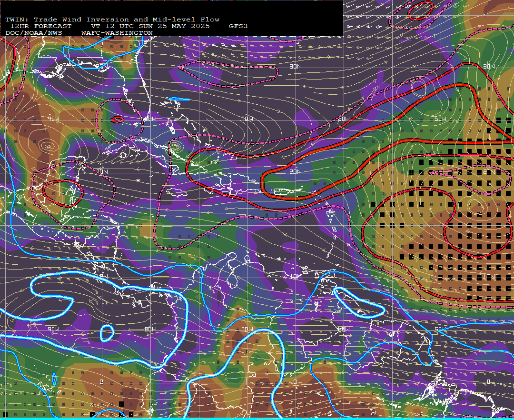Click the 70W longitude label over Colombia
Viewport: 514px width, 420px height.
coord(248,329)
